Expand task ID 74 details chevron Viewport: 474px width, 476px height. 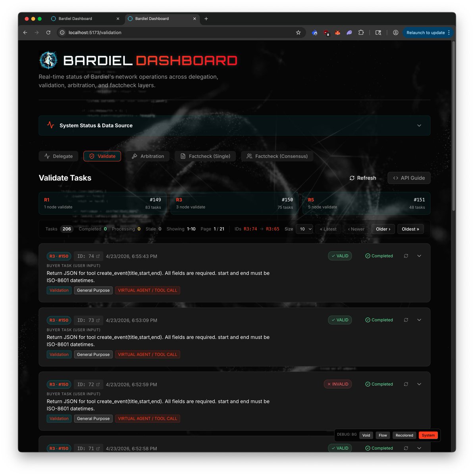click(419, 256)
